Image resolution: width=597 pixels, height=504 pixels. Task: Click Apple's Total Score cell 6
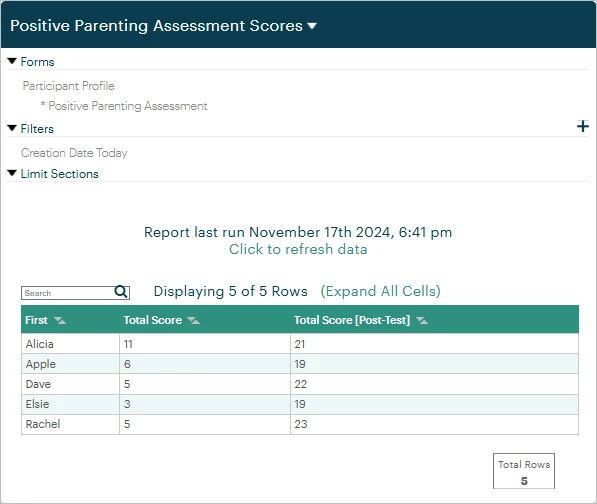tap(205, 364)
